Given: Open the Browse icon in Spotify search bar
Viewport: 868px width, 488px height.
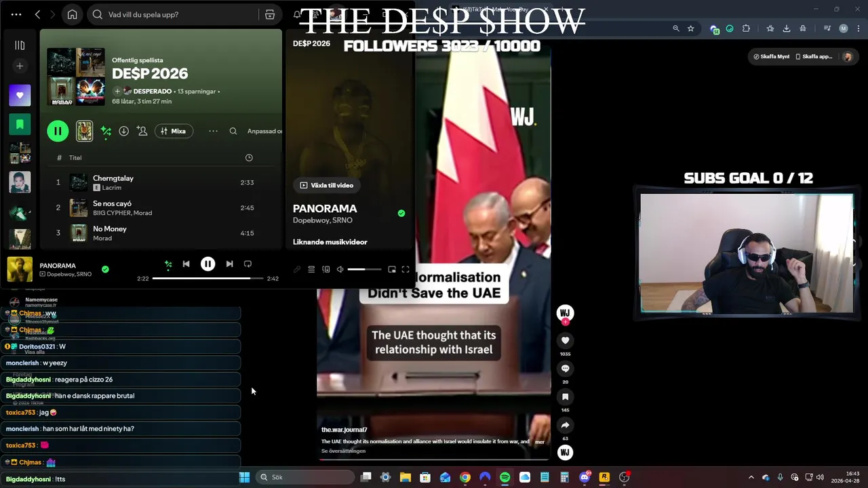Looking at the screenshot, I should tap(270, 14).
